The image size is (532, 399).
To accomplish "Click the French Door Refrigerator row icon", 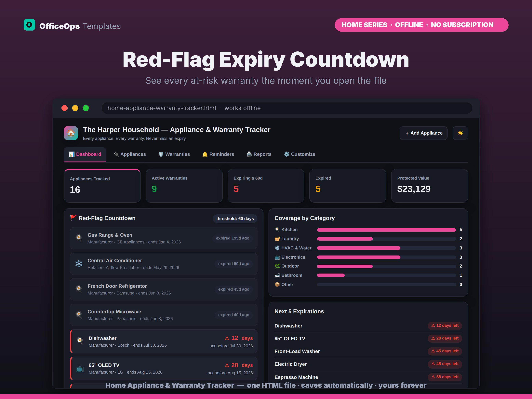I will pos(79,289).
